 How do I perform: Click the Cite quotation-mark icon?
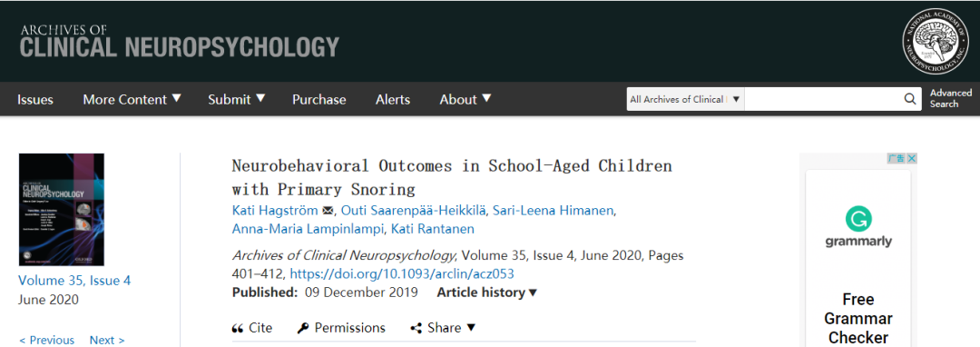[x=238, y=328]
